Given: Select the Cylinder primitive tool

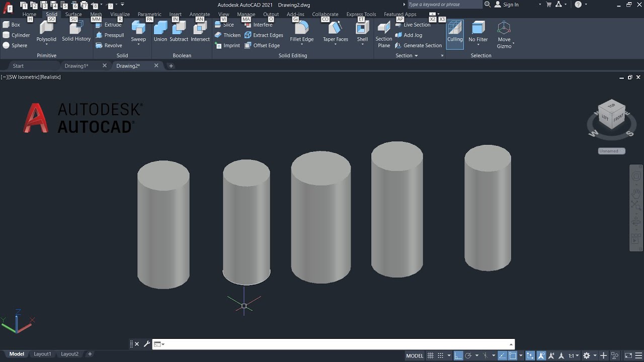Looking at the screenshot, I should (17, 35).
